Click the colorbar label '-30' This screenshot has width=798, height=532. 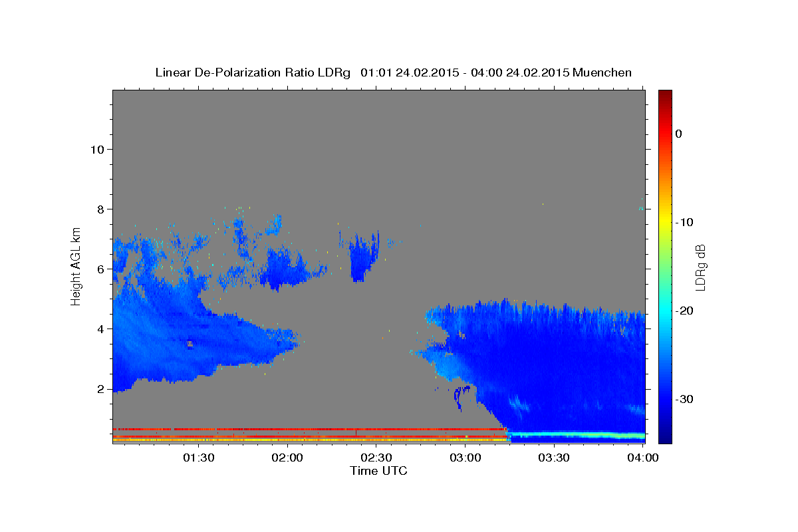[x=683, y=399]
